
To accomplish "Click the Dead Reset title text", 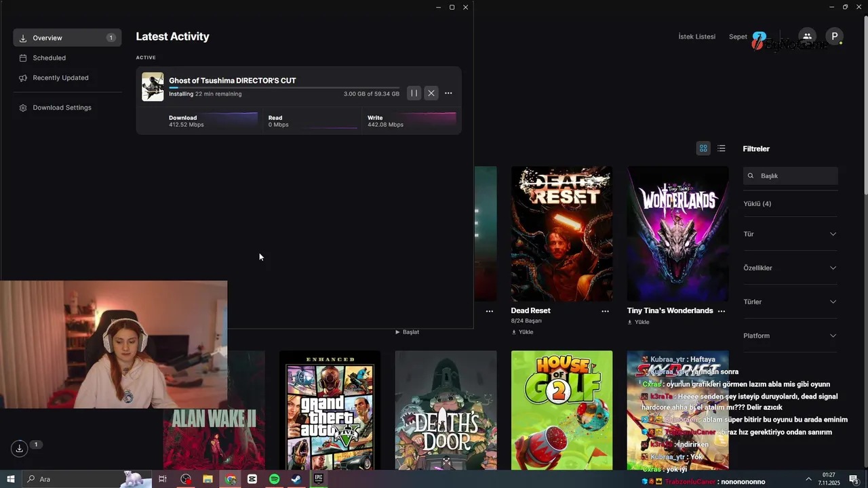I will [530, 310].
